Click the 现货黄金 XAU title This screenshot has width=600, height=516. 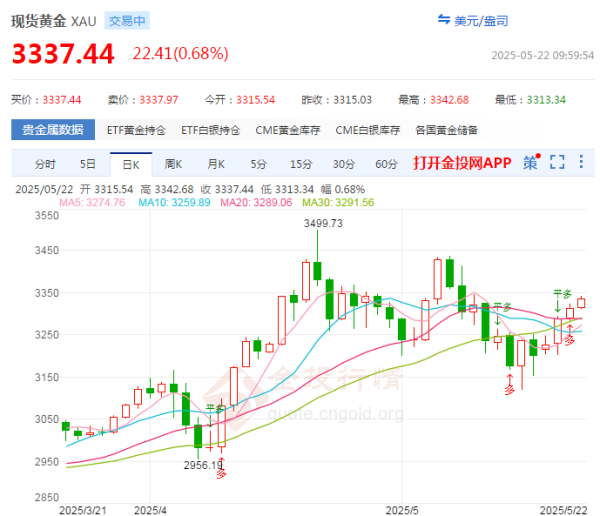point(54,21)
